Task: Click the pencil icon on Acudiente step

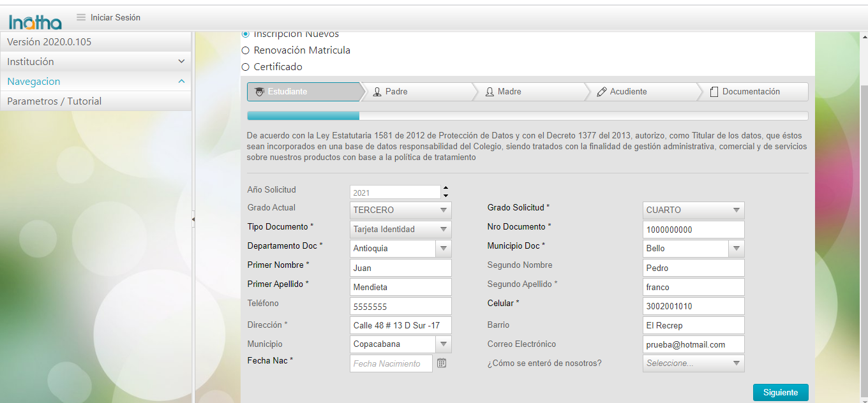Action: [601, 92]
